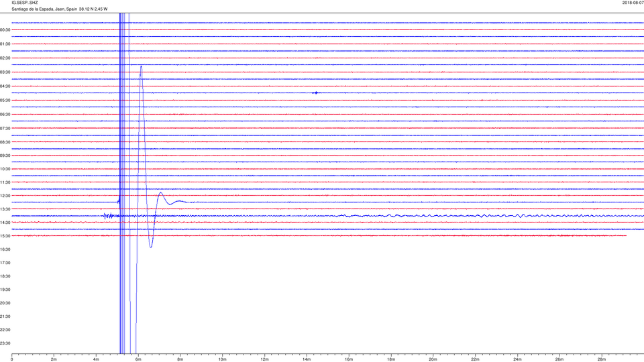
Task: Select the 11:30 time label
Action: click(5, 182)
